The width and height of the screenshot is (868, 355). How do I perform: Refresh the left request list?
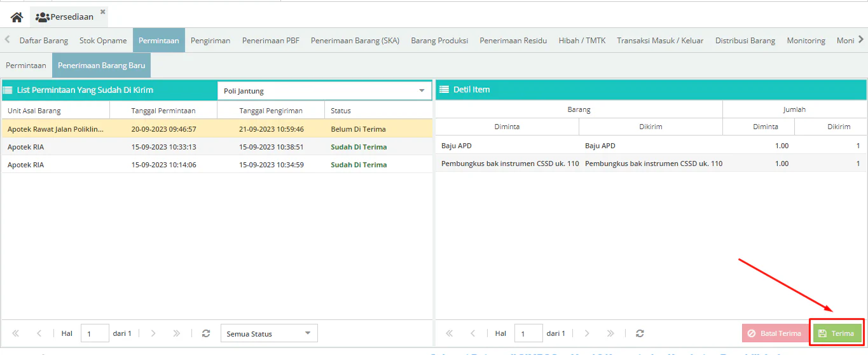pos(205,333)
